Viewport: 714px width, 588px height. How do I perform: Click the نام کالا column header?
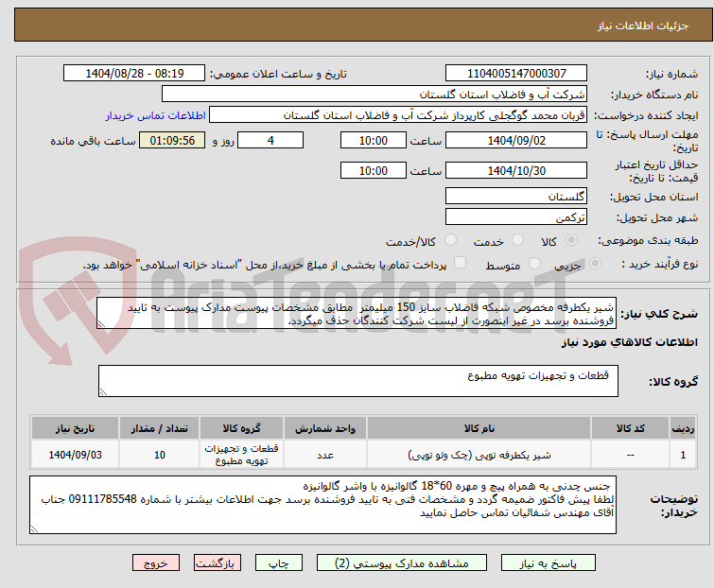point(479,428)
